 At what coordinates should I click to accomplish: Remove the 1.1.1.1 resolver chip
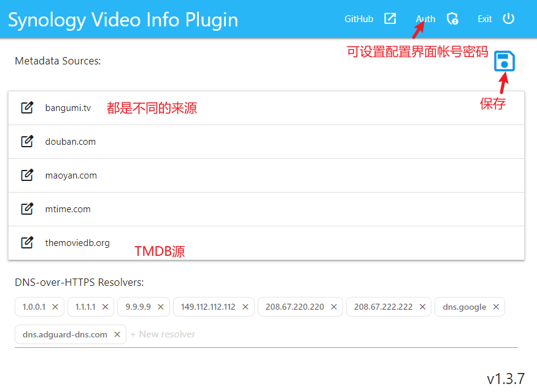tap(105, 307)
